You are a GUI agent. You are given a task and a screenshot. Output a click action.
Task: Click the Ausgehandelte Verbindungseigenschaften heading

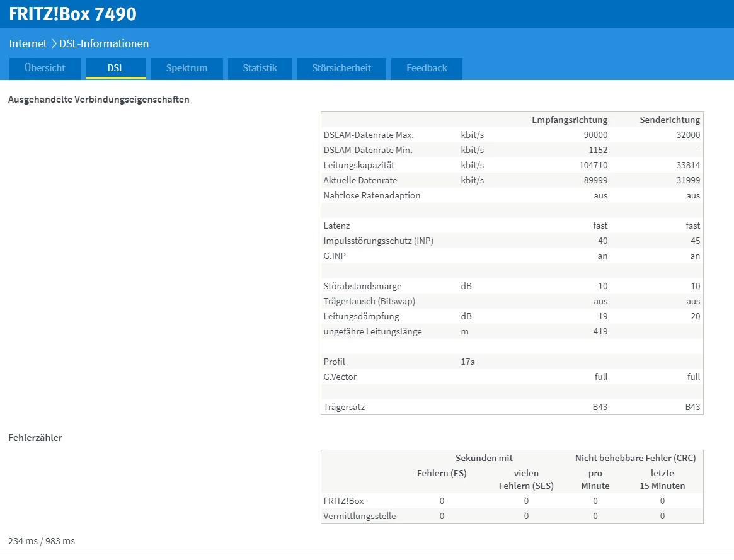(x=98, y=100)
